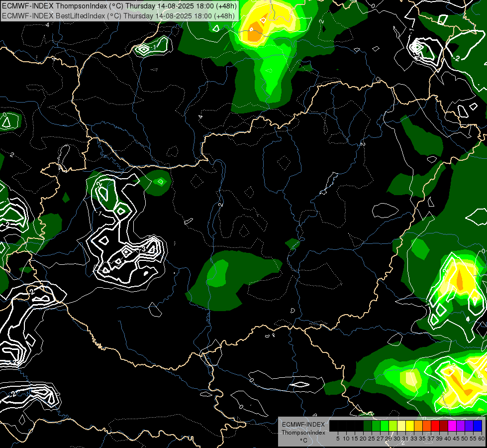The image size is (487, 448).
Task: Click the pale yellow 30–31 legend swatch
Action: coord(401,426)
